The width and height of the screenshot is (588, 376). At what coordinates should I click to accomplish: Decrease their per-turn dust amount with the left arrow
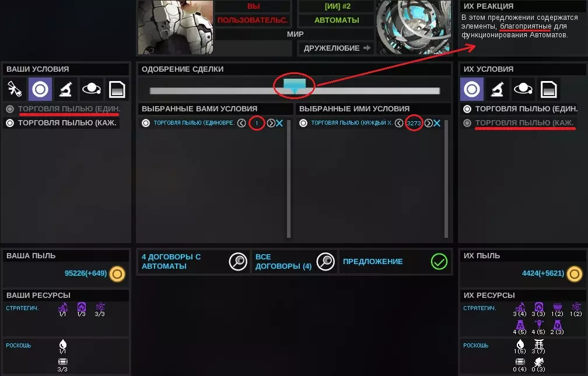point(399,123)
